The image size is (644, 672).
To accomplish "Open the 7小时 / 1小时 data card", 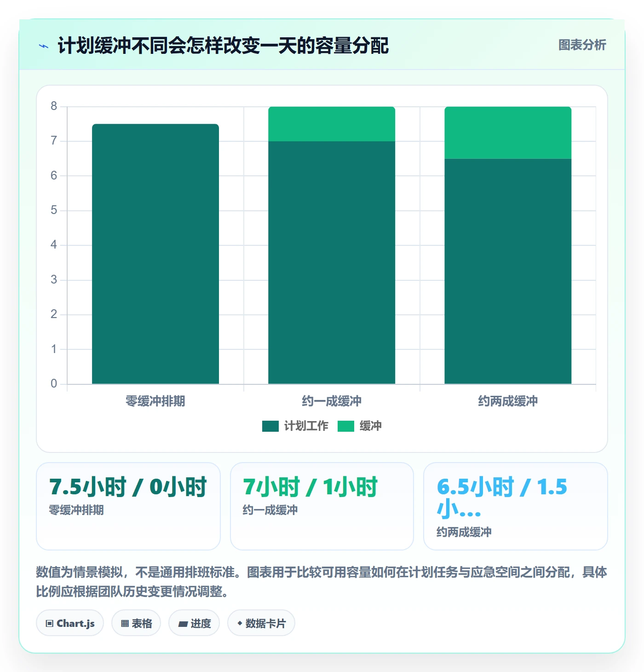I will coord(322,506).
